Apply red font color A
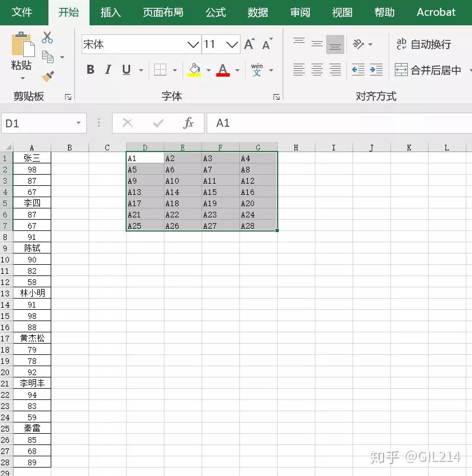 223,70
